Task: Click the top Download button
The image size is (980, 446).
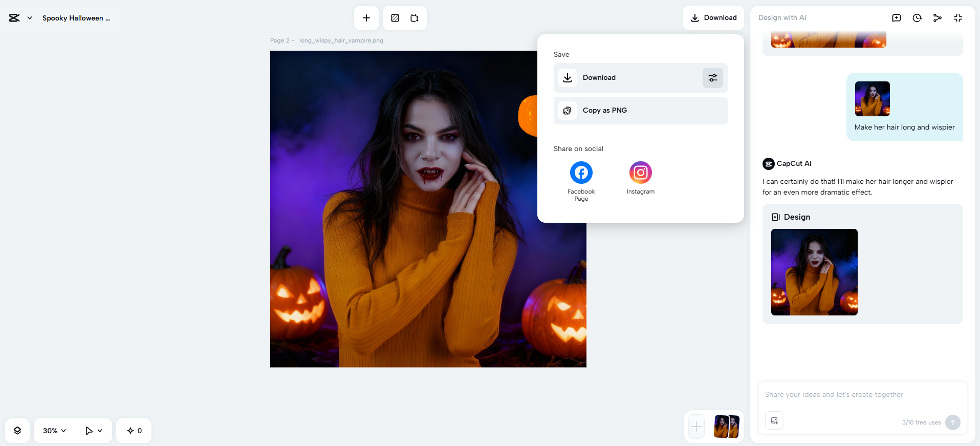Action: point(713,18)
